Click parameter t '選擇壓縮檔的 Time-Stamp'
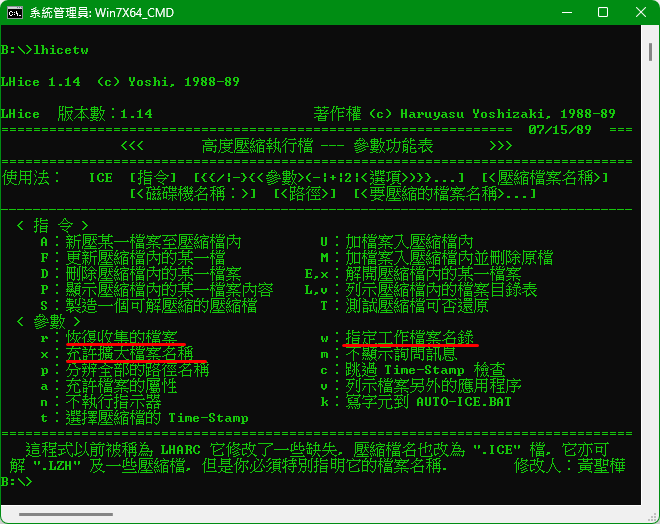This screenshot has height=524, width=660. pos(157,418)
